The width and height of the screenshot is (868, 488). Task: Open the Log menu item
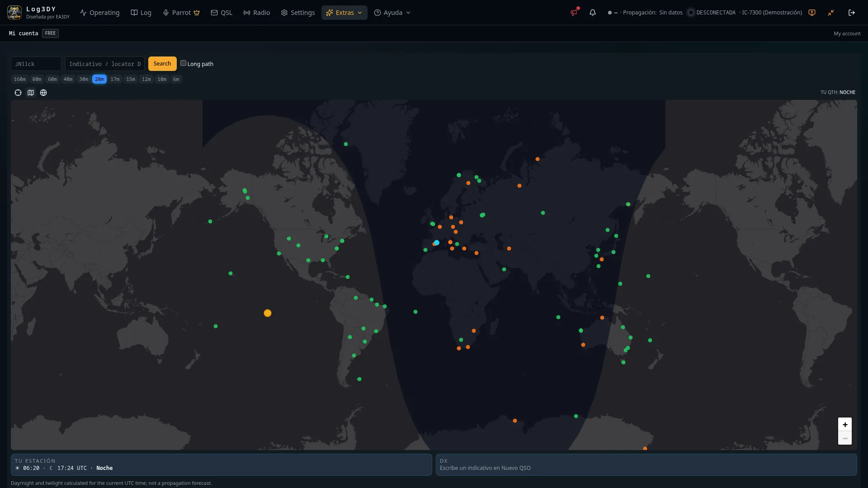click(x=141, y=13)
